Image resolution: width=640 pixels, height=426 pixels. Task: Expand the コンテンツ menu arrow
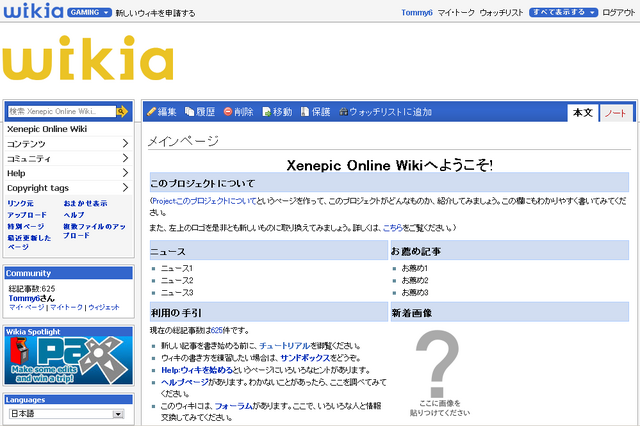125,144
